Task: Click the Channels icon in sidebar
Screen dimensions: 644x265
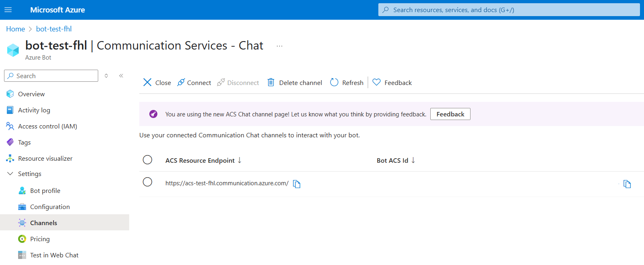Action: [x=22, y=223]
